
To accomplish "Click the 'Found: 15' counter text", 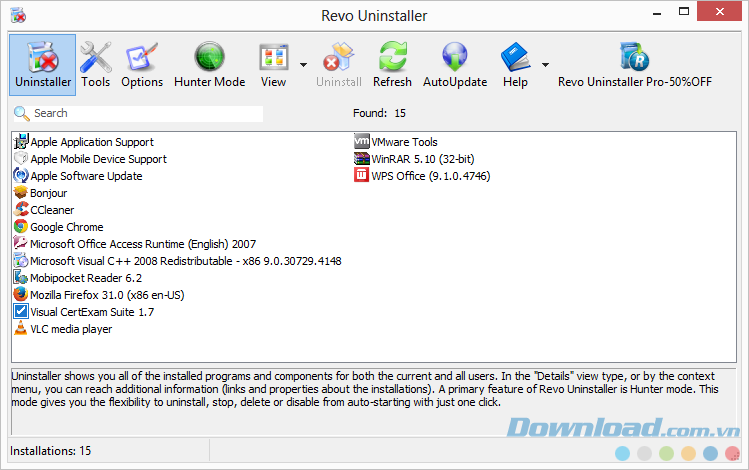I will (379, 113).
